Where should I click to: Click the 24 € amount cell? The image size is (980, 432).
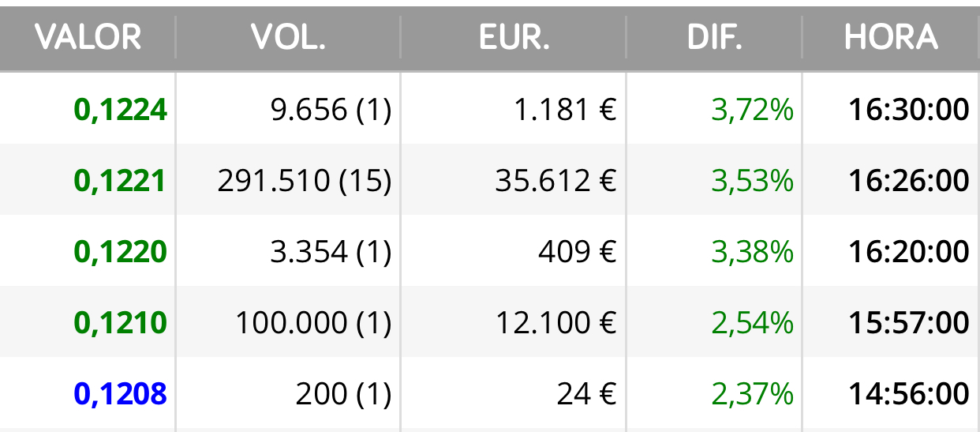coord(586,395)
